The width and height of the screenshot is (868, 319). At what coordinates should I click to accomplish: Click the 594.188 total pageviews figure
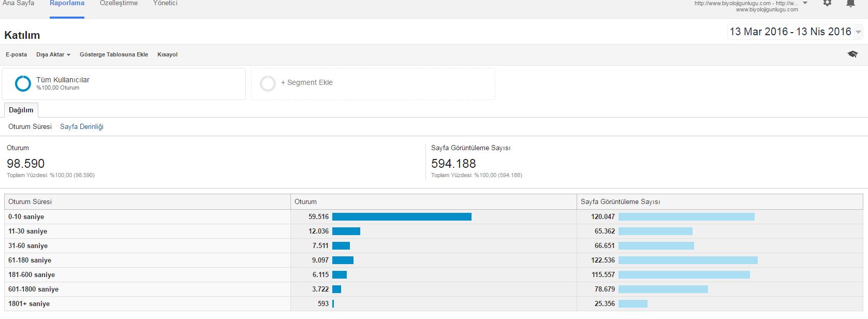click(453, 164)
